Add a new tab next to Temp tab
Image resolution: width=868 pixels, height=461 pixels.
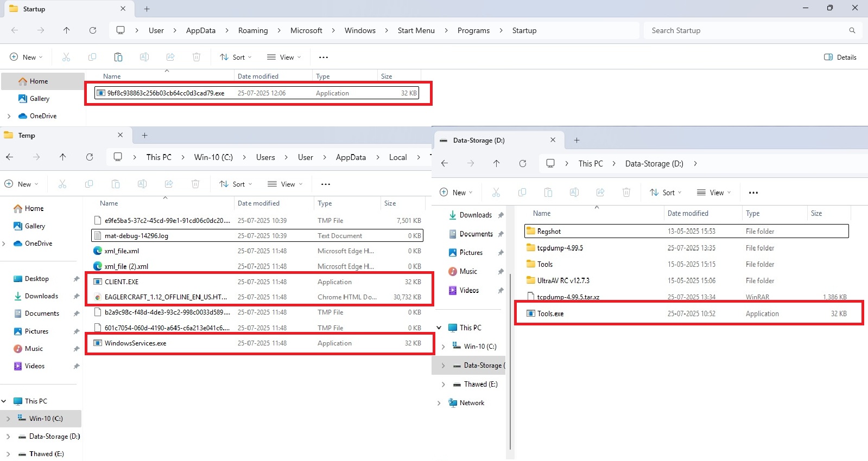[144, 135]
